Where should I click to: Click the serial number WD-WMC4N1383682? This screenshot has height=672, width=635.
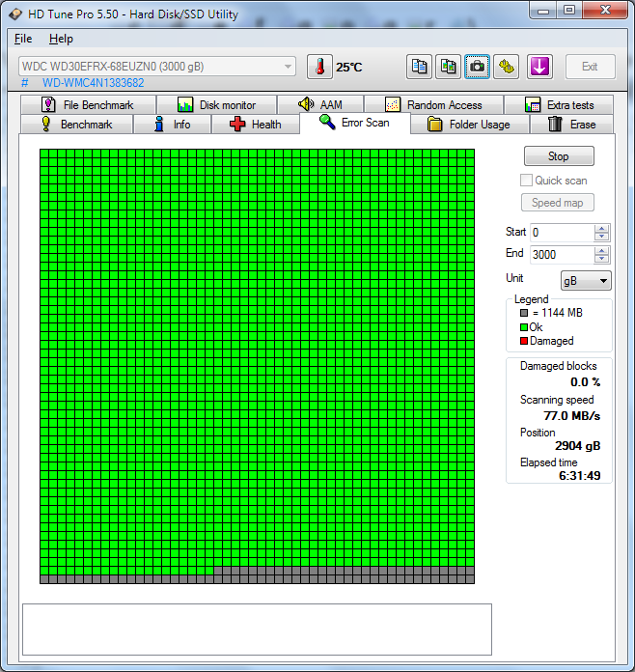(93, 83)
